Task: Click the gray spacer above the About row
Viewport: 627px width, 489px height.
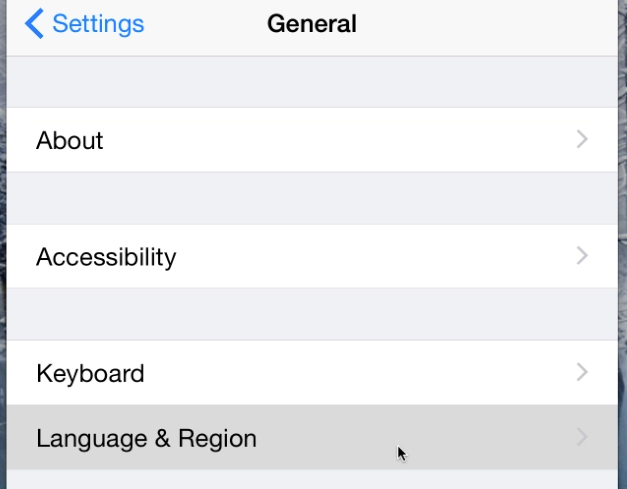Action: click(312, 82)
